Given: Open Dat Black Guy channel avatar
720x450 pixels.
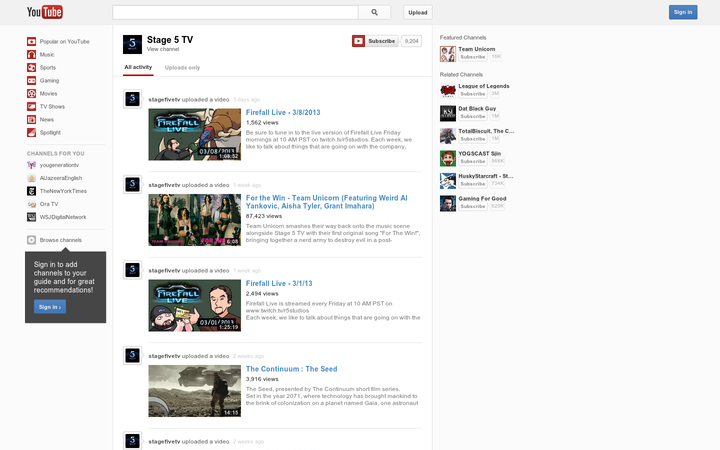Looking at the screenshot, I should [x=448, y=113].
